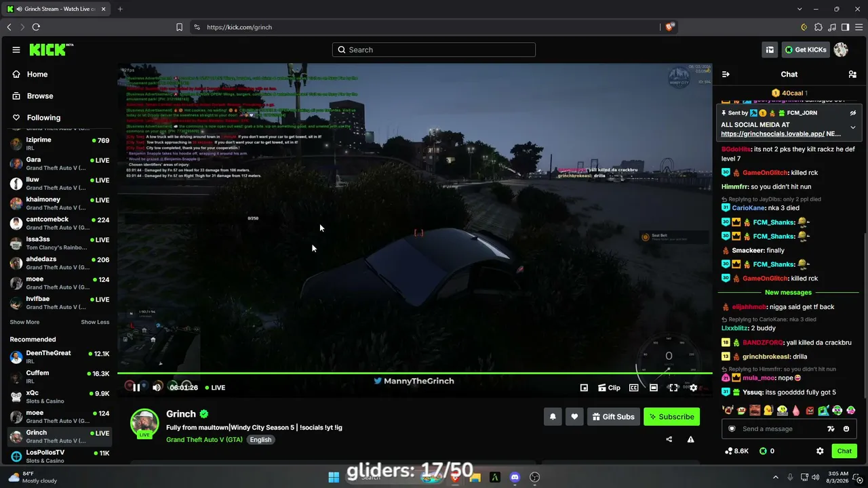Image resolution: width=868 pixels, height=488 pixels.
Task: Go to Kick homepage via logo
Action: click(x=52, y=49)
